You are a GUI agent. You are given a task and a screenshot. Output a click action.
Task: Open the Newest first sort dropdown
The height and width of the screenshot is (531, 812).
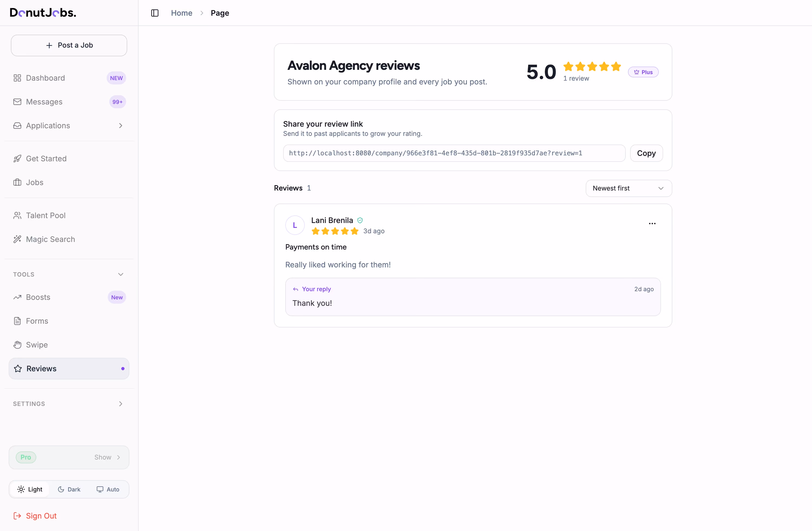click(x=629, y=188)
